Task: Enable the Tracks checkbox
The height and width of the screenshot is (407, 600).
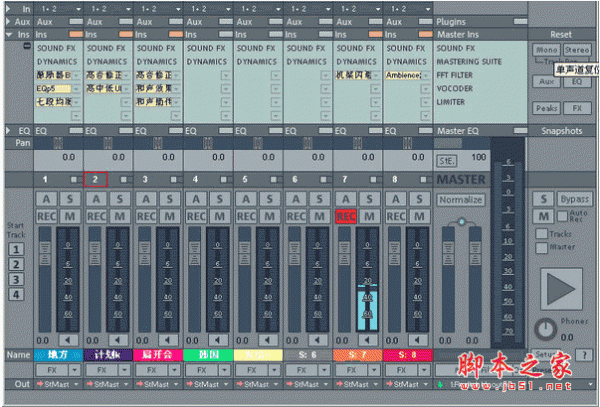Action: 541,235
